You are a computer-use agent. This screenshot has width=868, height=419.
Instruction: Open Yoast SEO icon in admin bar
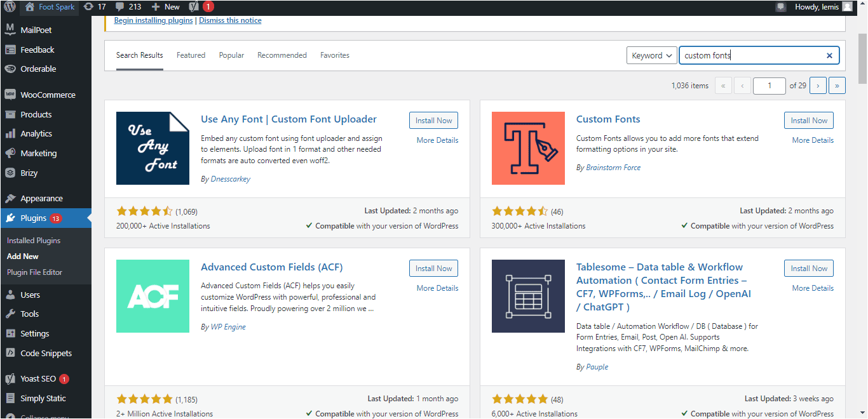tap(194, 7)
